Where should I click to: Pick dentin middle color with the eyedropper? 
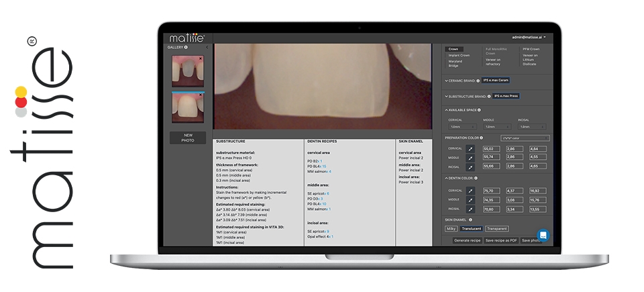[471, 200]
